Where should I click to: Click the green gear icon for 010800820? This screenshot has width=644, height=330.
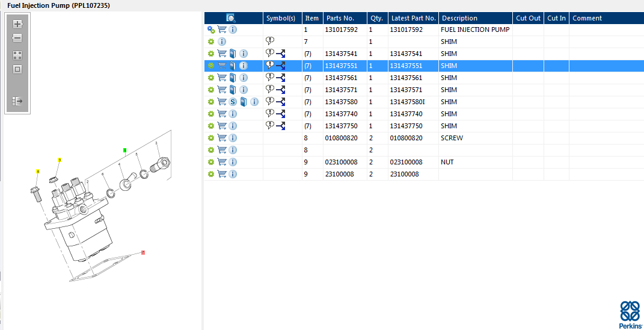[211, 138]
